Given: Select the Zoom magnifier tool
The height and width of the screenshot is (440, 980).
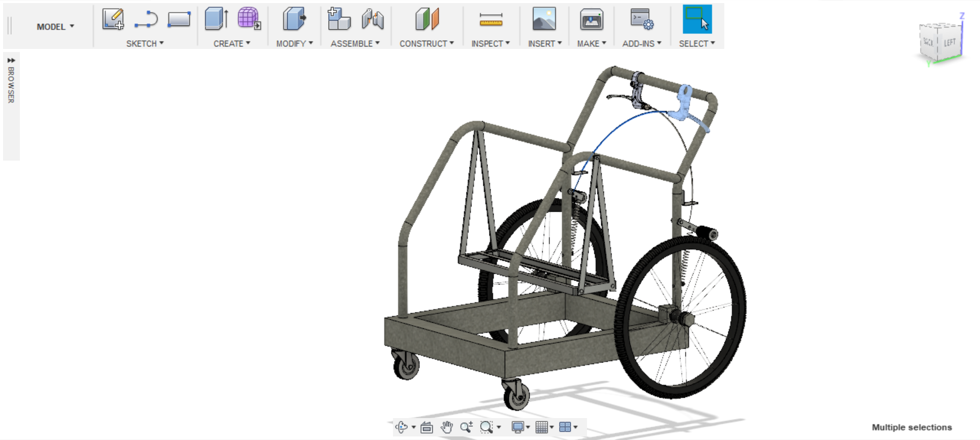Looking at the screenshot, I should point(466,427).
